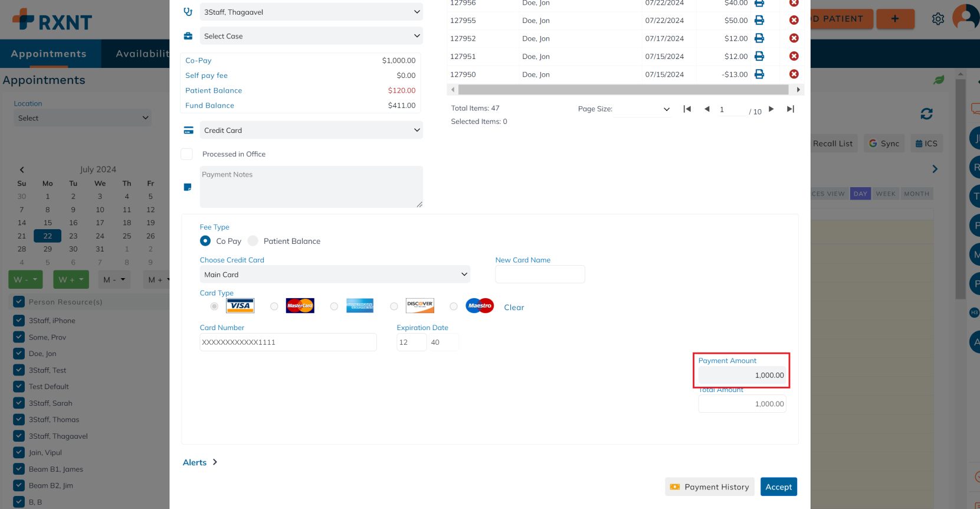Go to last page of payment list
The width and height of the screenshot is (980, 509).
tap(790, 109)
